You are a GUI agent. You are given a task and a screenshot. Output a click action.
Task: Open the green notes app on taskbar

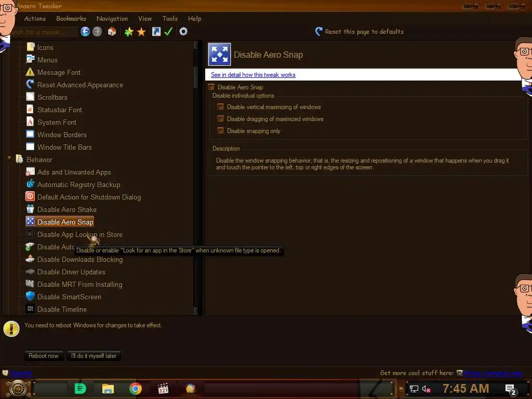click(81, 389)
